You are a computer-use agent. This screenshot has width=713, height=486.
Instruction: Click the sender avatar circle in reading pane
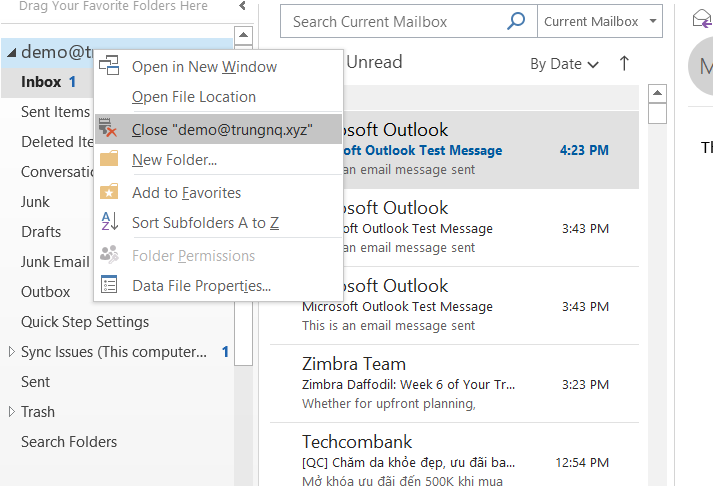click(x=701, y=67)
